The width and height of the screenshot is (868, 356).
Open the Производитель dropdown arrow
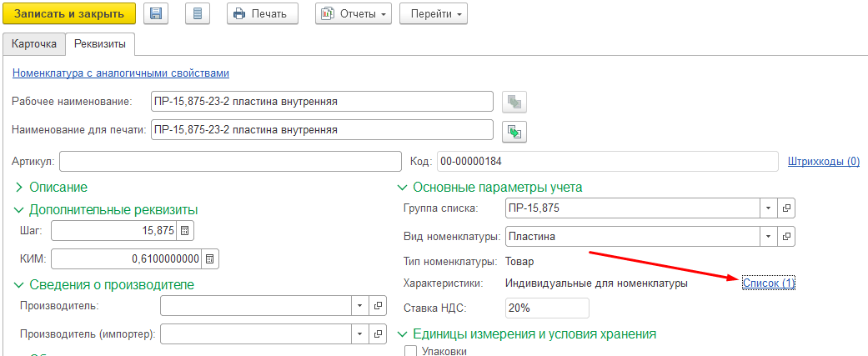click(360, 306)
